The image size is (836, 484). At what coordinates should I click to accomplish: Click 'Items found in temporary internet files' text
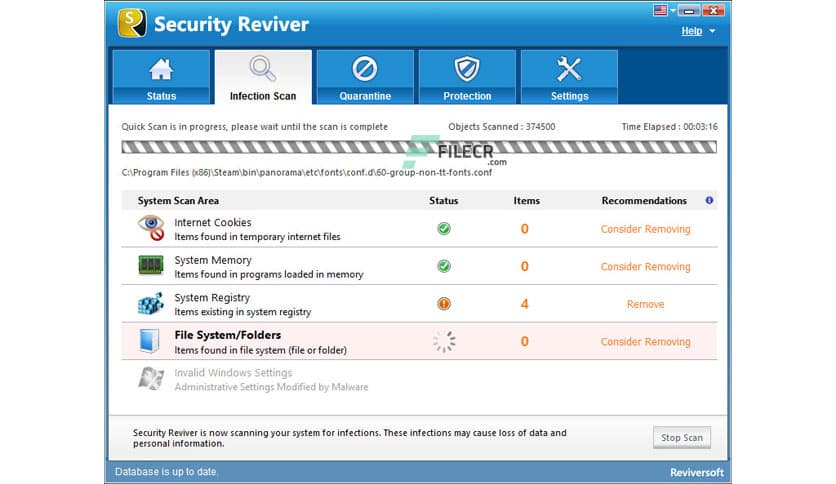[x=257, y=237]
